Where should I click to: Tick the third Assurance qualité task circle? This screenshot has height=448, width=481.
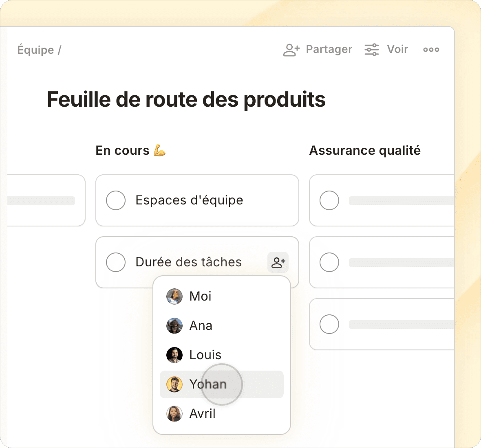pyautogui.click(x=329, y=325)
